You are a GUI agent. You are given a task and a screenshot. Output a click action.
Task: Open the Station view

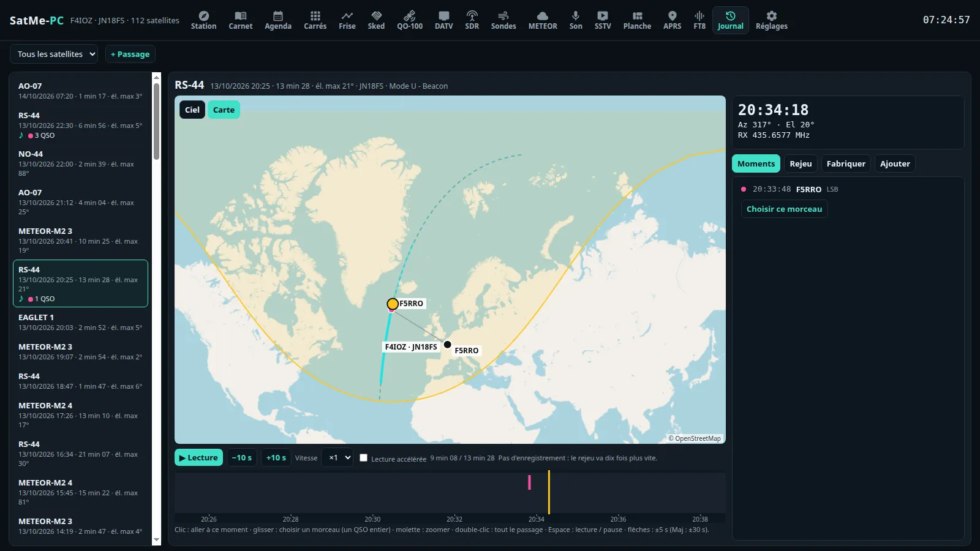pyautogui.click(x=203, y=20)
